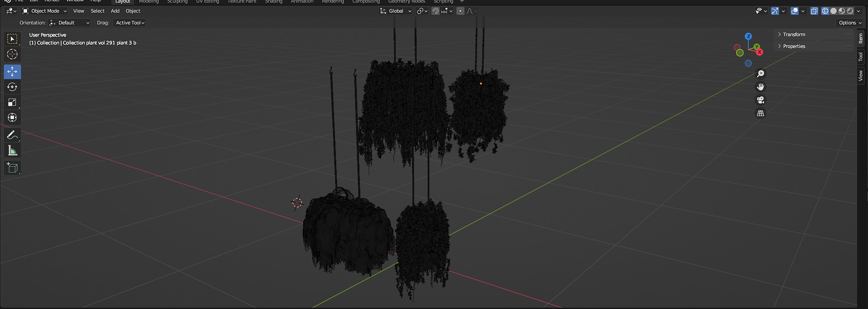Select the Annotate pencil tool

[12, 135]
